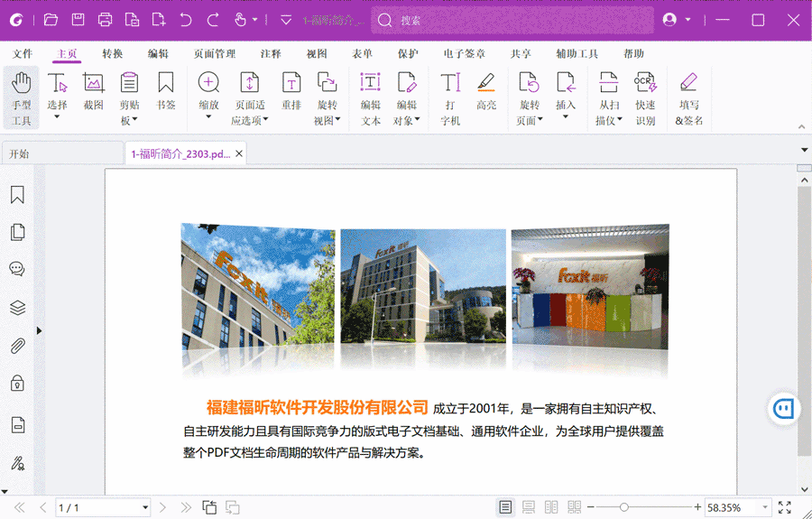812x519 pixels.
Task: Expand the left navigation panel arrow
Action: [39, 330]
